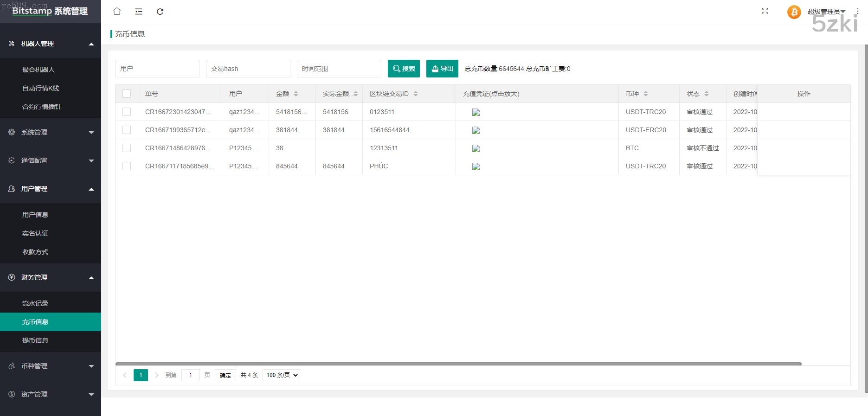Screen dimensions: 868x416
Task: Sort by 金额 column arrows
Action: click(296, 94)
